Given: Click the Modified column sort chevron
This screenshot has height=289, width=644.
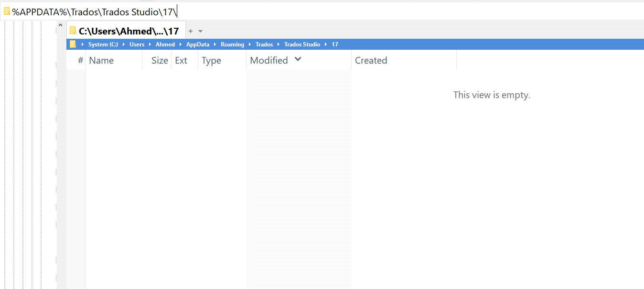Looking at the screenshot, I should pyautogui.click(x=298, y=59).
